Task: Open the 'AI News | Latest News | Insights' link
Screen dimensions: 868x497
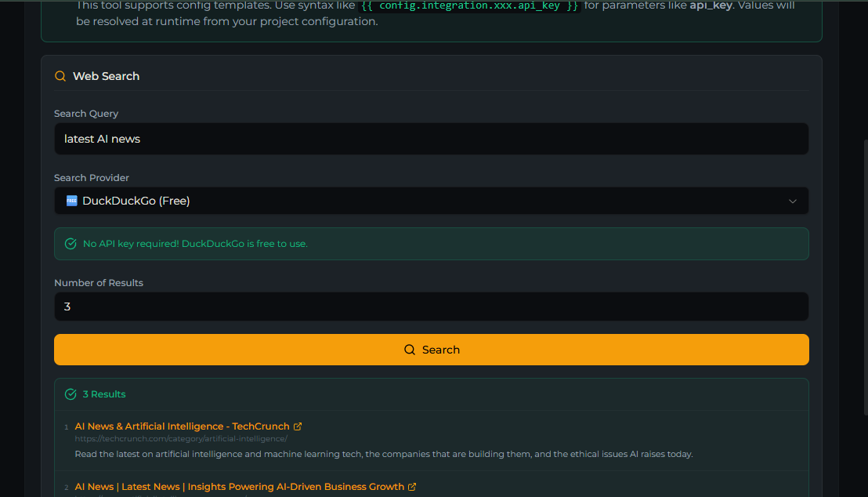Action: (x=239, y=487)
